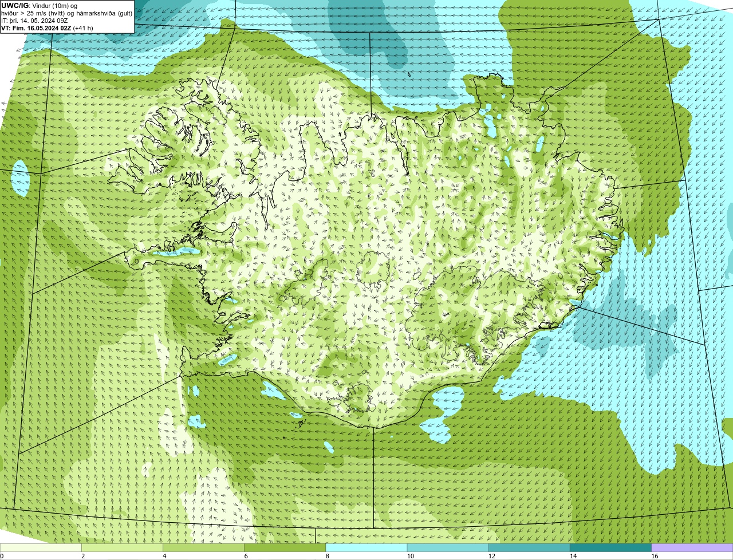Click the title line 'UWC/IG: Vindur (10m) og'
The height and width of the screenshot is (560, 733).
point(40,5)
